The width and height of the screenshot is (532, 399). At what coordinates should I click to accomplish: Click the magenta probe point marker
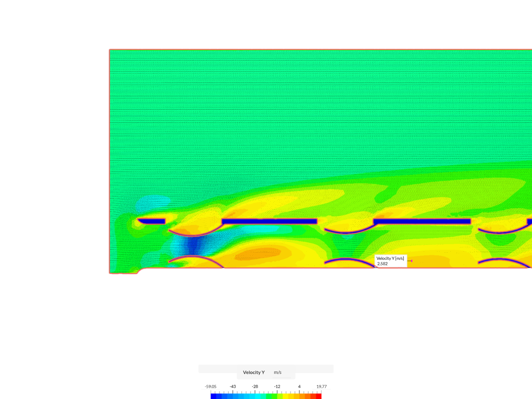[411, 261]
